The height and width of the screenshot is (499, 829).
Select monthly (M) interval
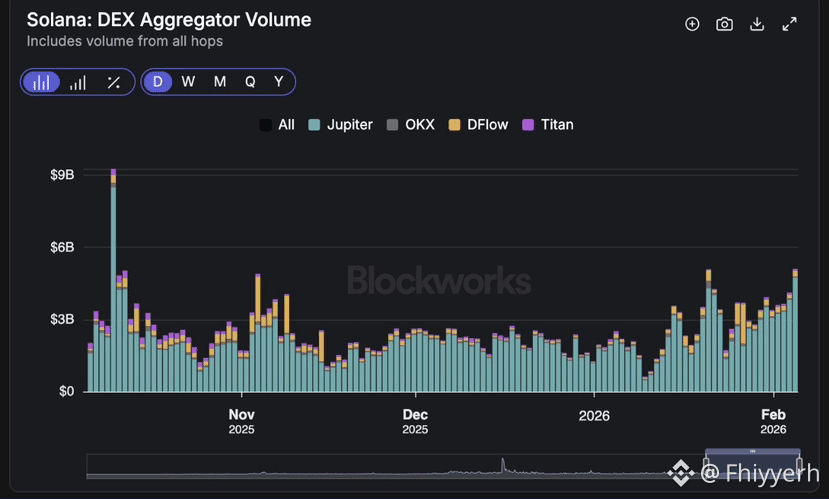click(x=219, y=82)
